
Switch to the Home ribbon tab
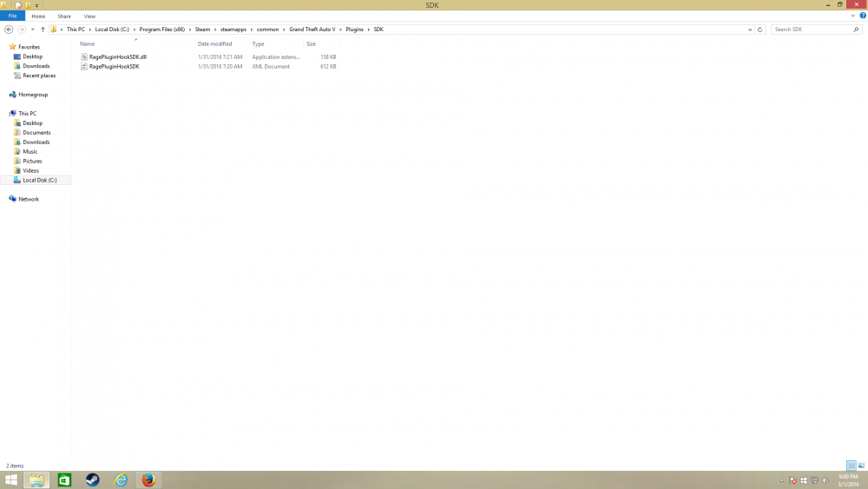38,16
